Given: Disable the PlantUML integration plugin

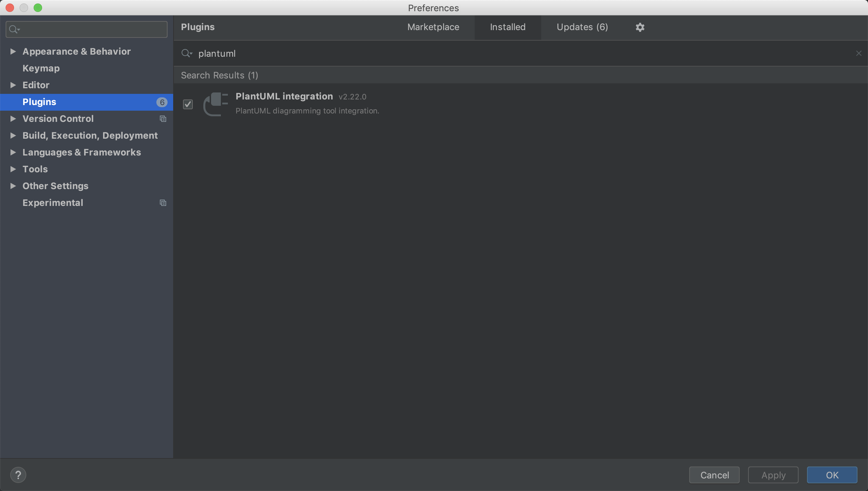Looking at the screenshot, I should [x=188, y=104].
